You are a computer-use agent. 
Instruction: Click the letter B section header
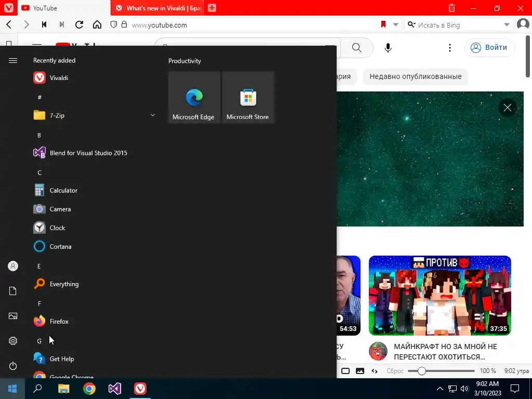(39, 135)
